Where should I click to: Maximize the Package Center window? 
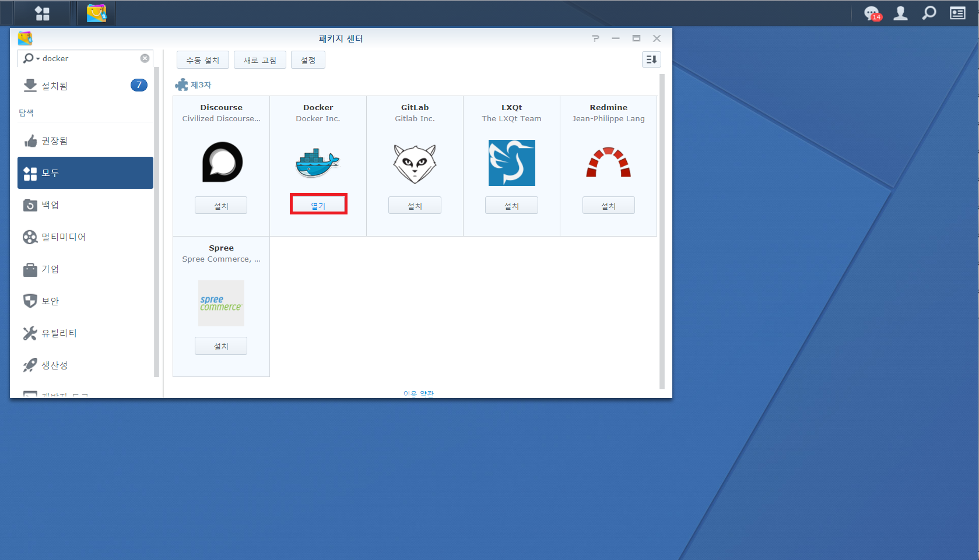[636, 38]
